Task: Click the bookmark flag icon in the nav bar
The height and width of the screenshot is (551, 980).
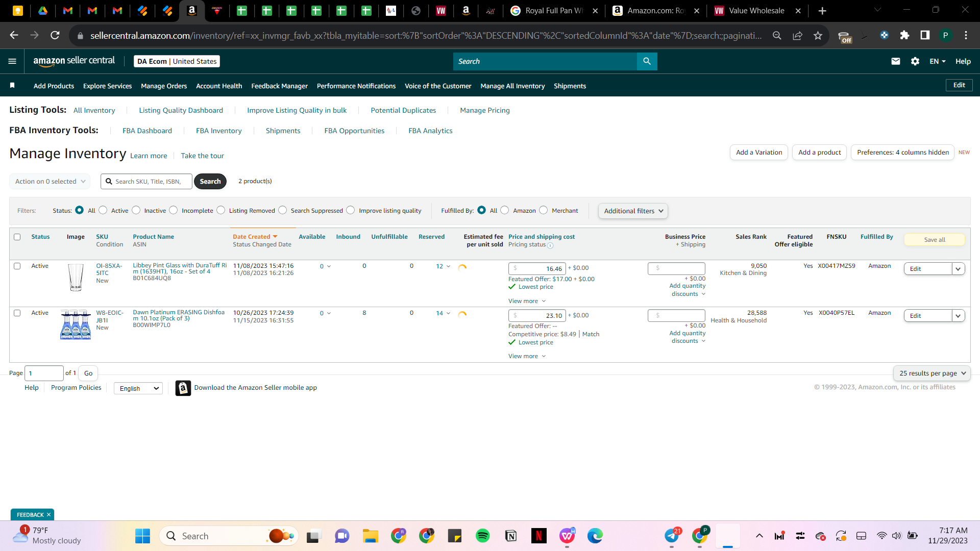Action: (x=12, y=85)
